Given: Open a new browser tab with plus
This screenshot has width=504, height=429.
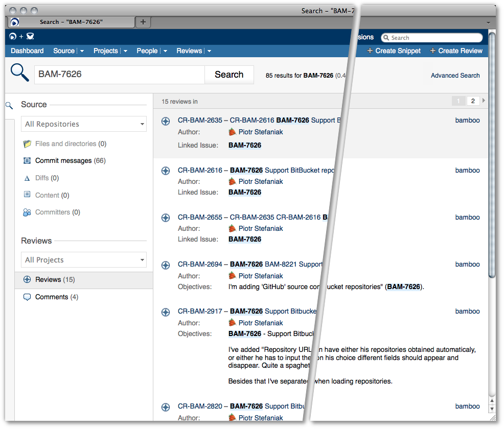Looking at the screenshot, I should (143, 22).
